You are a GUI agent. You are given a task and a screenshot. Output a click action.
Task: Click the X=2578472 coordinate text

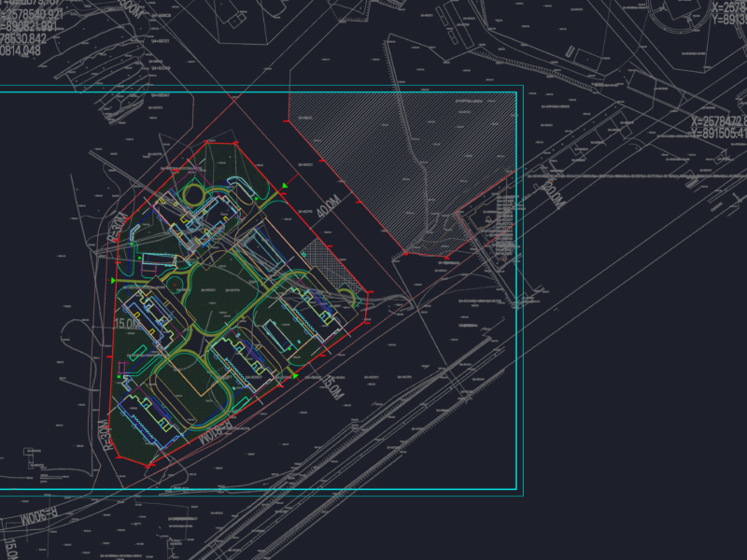719,121
